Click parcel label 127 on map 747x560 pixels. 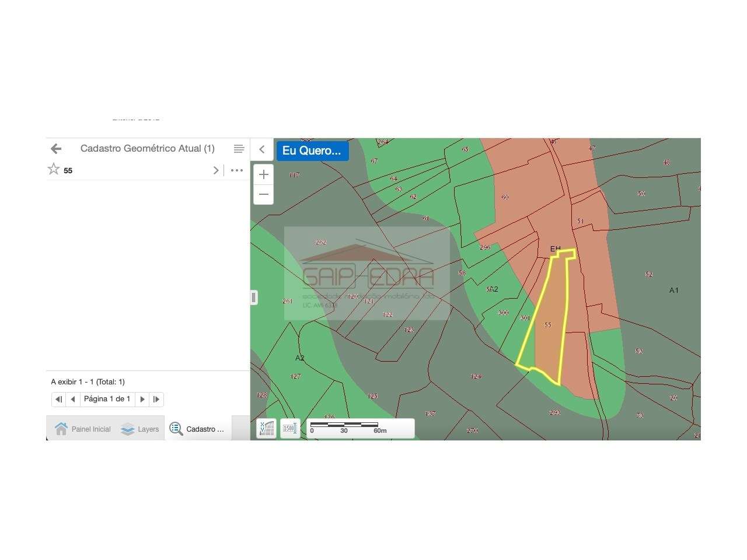(296, 376)
